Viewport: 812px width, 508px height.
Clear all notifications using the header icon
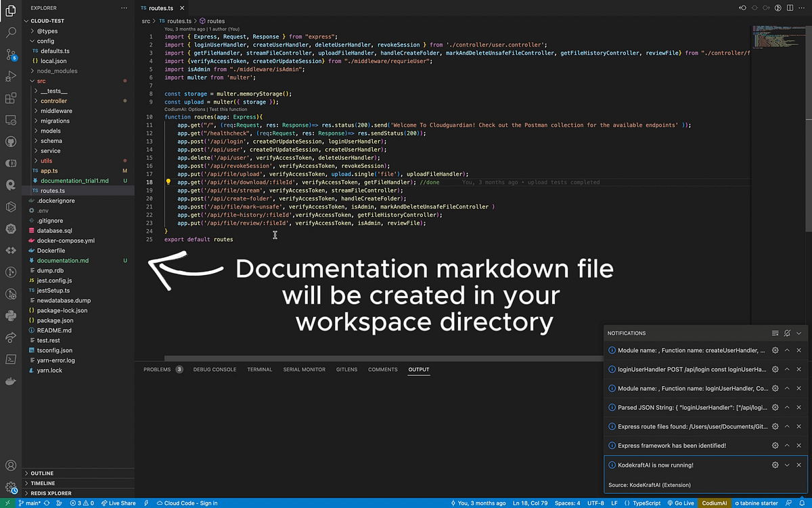(774, 333)
